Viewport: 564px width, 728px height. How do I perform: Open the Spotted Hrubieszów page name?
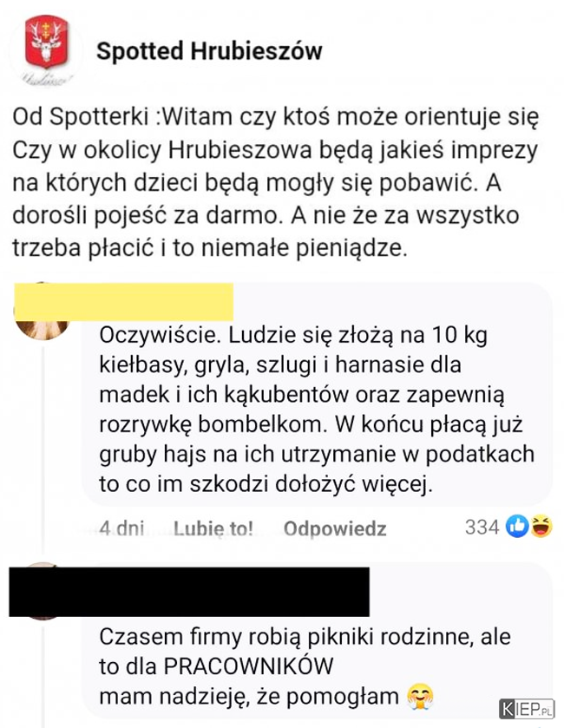pos(209,51)
